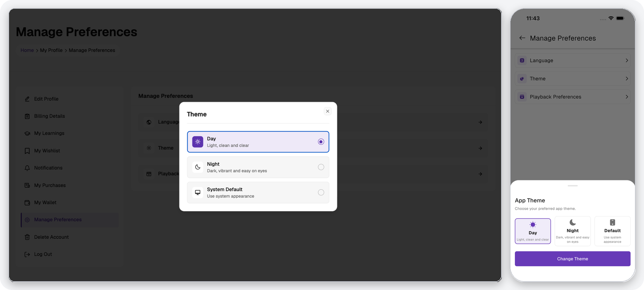Click the My Profile breadcrumb link
The image size is (644, 290).
51,50
